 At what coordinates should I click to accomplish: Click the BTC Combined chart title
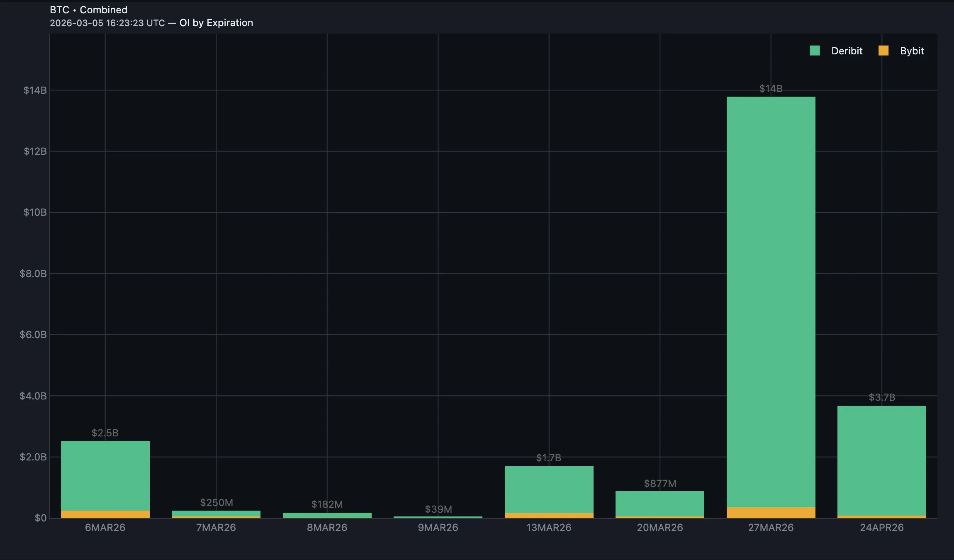coord(88,10)
